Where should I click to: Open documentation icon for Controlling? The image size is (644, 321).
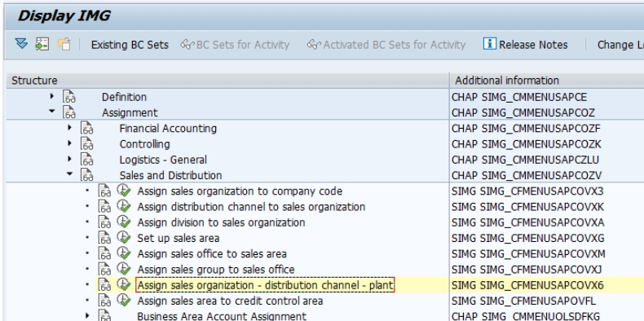coord(87,143)
